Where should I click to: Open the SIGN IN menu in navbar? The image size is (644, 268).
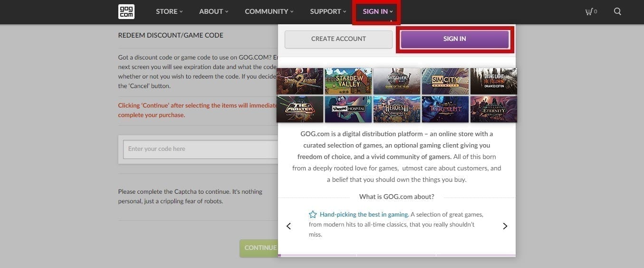(377, 11)
